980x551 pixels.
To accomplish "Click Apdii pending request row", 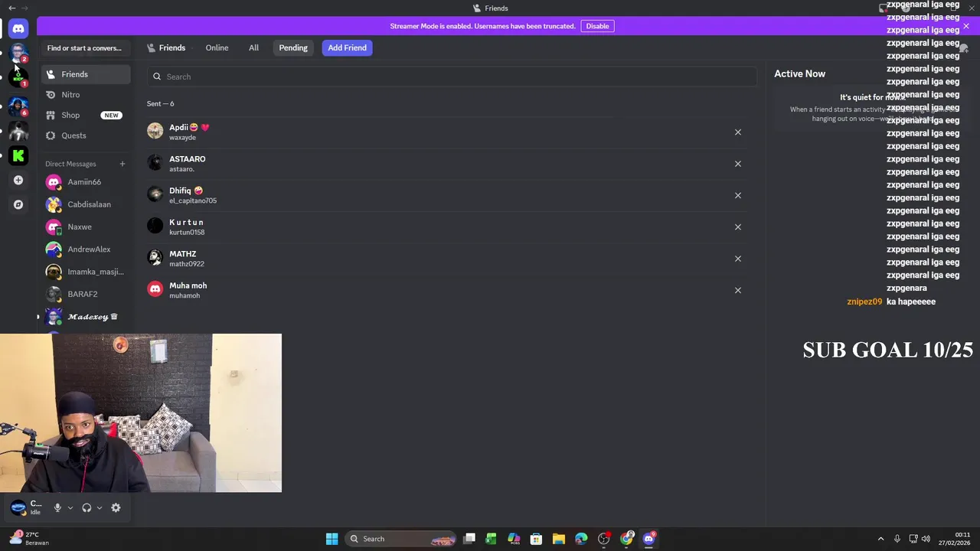I will click(x=449, y=132).
